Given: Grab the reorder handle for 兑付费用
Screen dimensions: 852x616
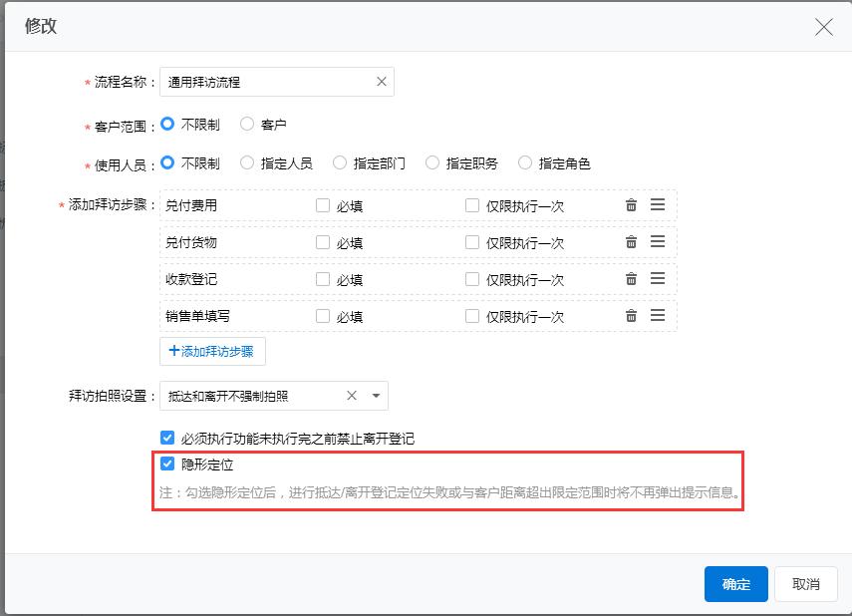Looking at the screenshot, I should [x=658, y=205].
